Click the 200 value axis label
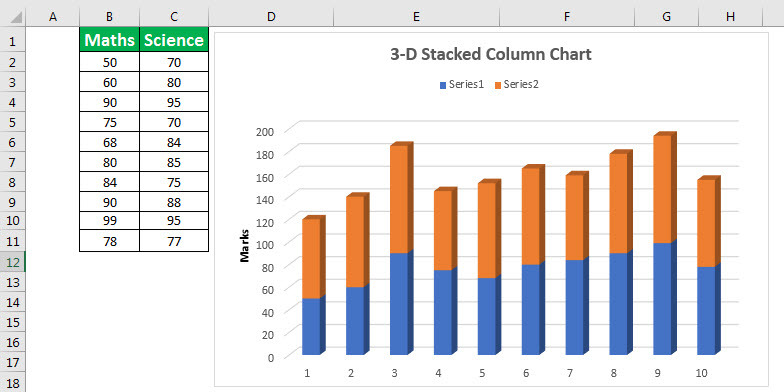 click(265, 132)
